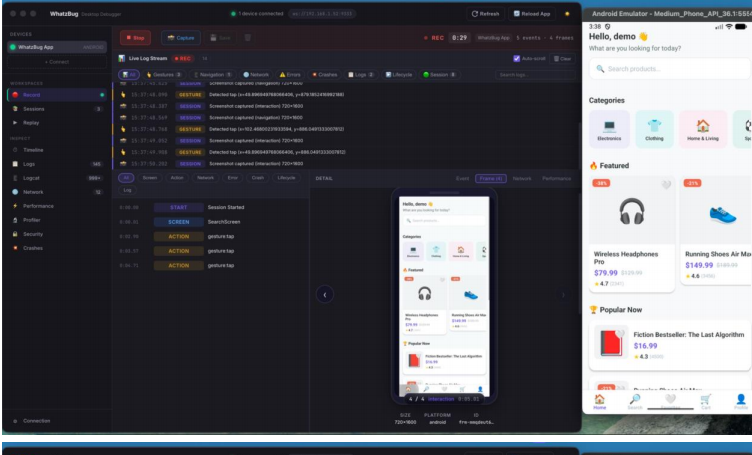
Task: Open Connection settings at the sidebar bottom
Action: pyautogui.click(x=57, y=421)
